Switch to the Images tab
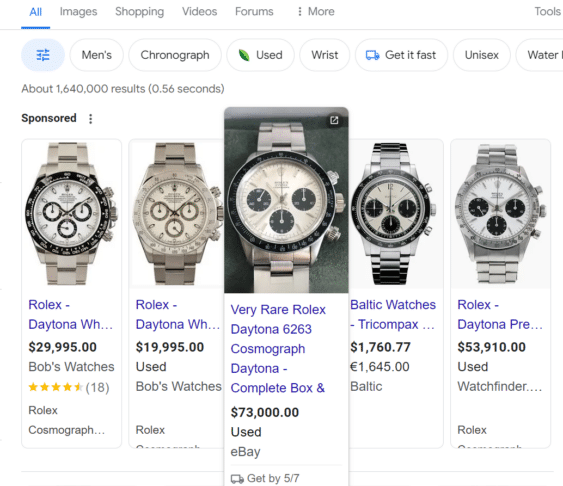563x486 pixels. click(78, 12)
